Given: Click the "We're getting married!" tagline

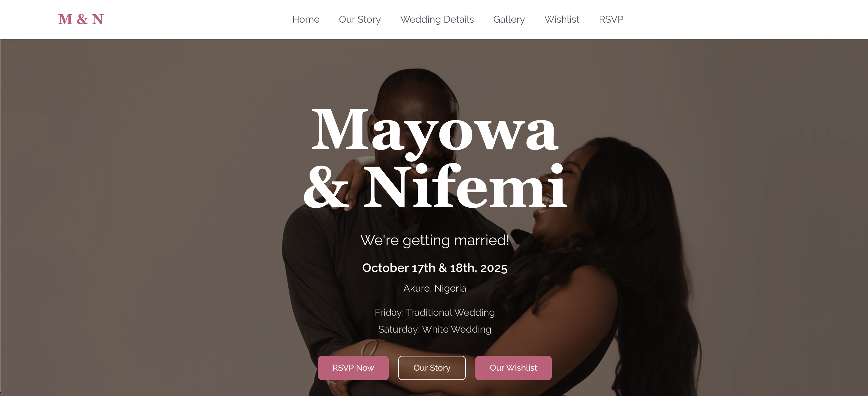Looking at the screenshot, I should 435,240.
